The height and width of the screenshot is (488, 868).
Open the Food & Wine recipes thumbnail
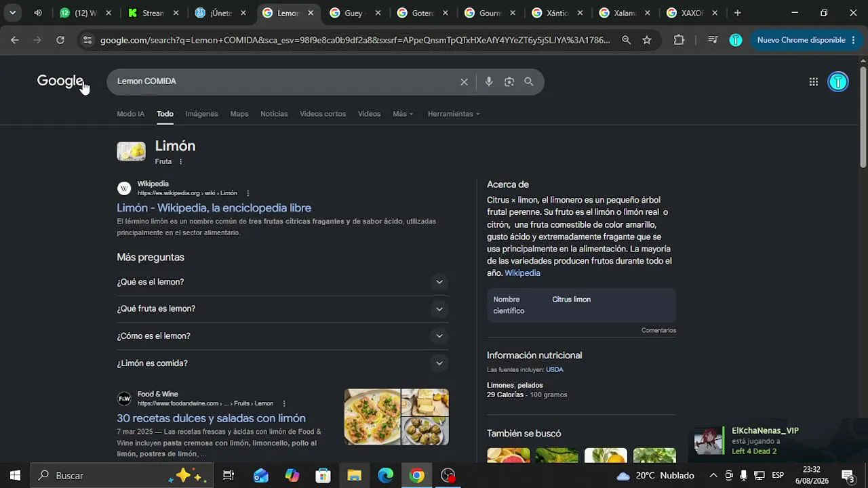[x=397, y=417]
